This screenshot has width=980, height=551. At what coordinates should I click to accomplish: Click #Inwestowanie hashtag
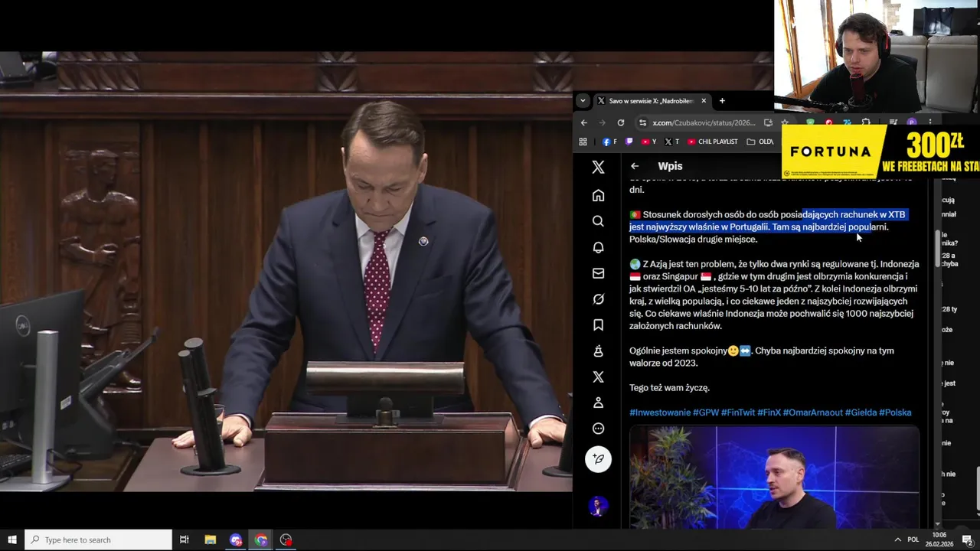(660, 412)
